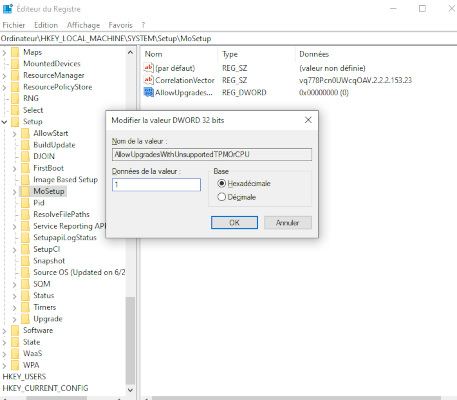This screenshot has width=457, height=400.
Task: Select the Service Reporting API key
Action: pos(70,226)
